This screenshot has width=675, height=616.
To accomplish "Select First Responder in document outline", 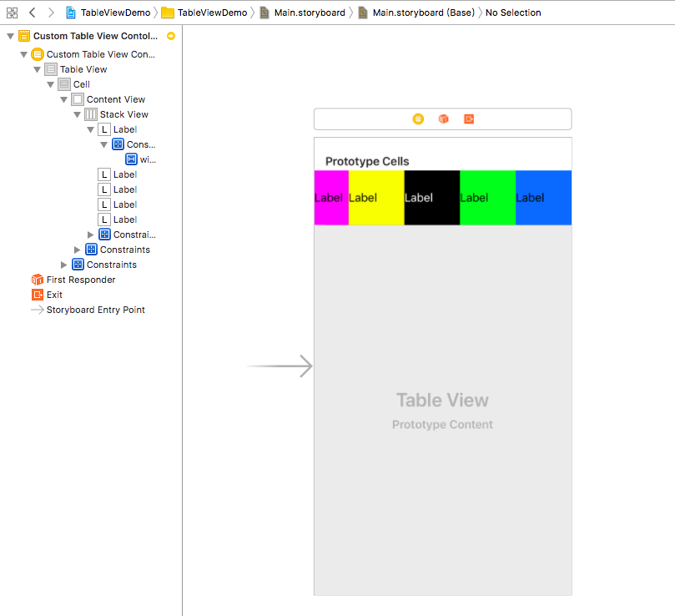I will (80, 280).
